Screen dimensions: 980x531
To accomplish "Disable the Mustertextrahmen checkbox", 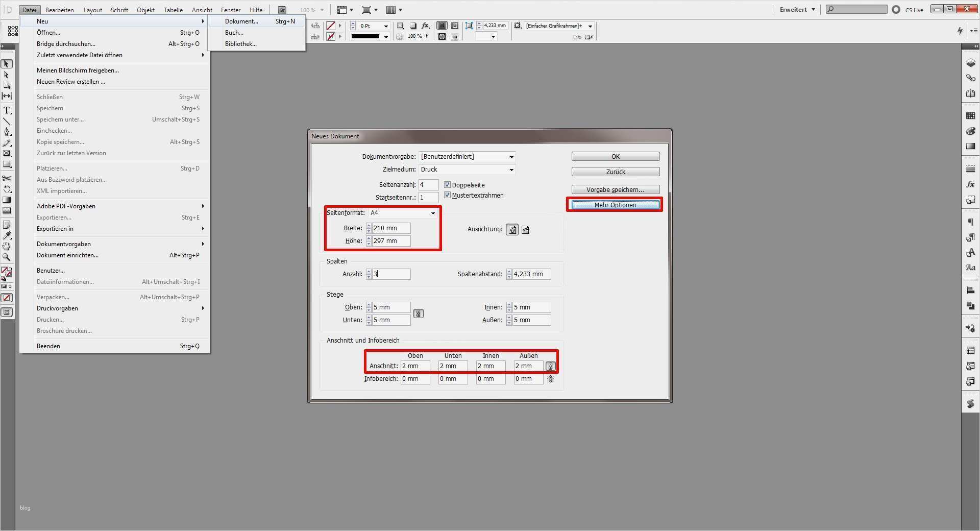I will (x=447, y=195).
